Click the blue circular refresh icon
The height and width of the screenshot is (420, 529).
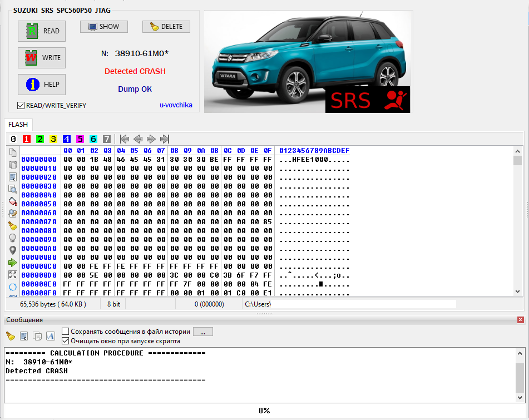pos(13,287)
